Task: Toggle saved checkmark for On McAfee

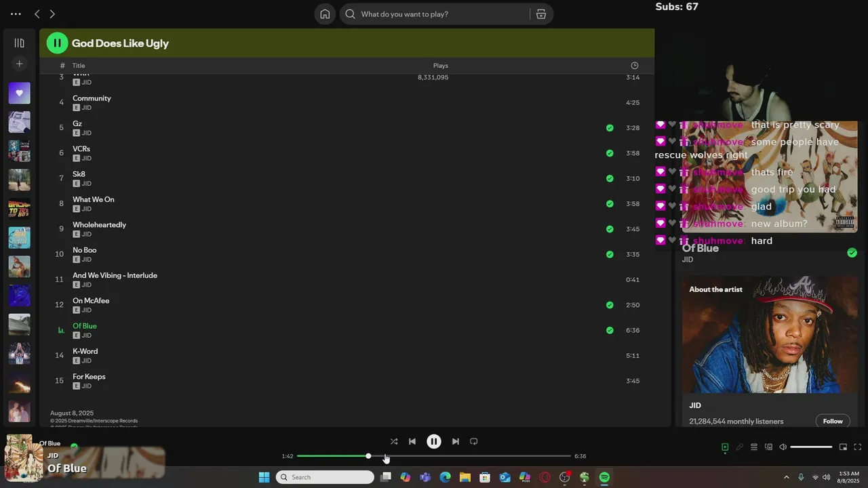Action: (610, 305)
